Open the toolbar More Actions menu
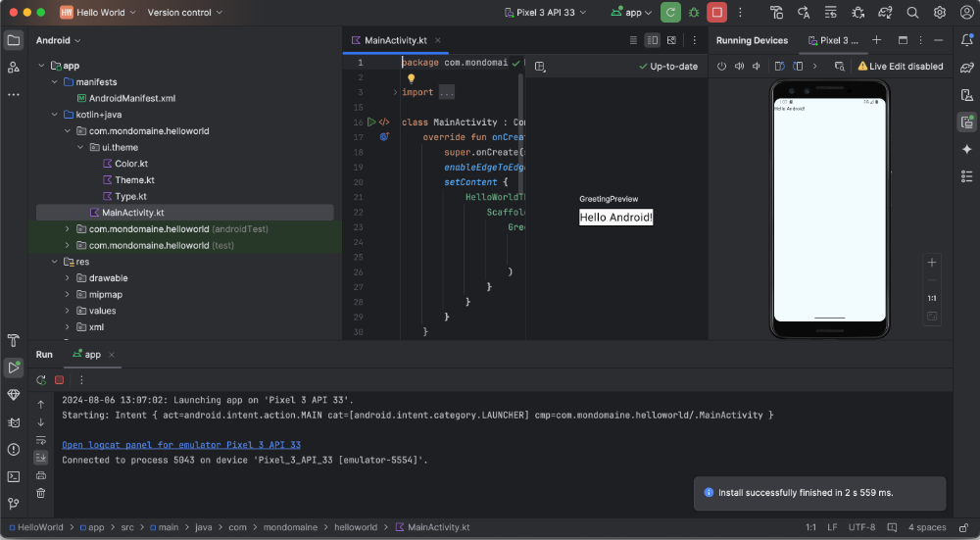 740,13
